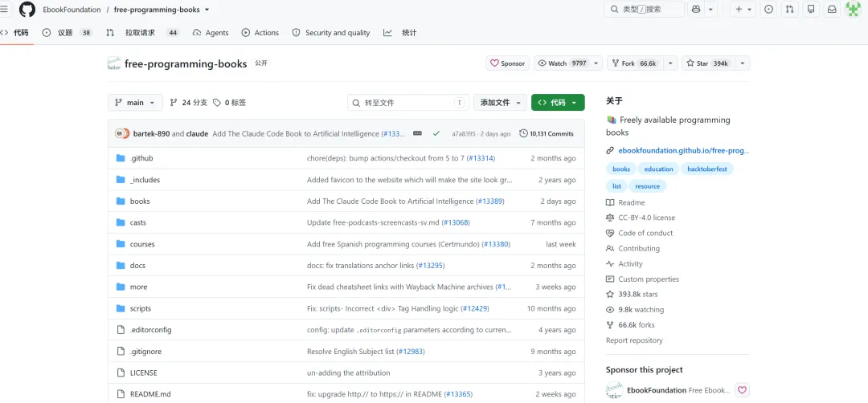The height and width of the screenshot is (403, 868).
Task: Click the heart icon beside EbookFoundation sponsor
Action: tap(742, 390)
